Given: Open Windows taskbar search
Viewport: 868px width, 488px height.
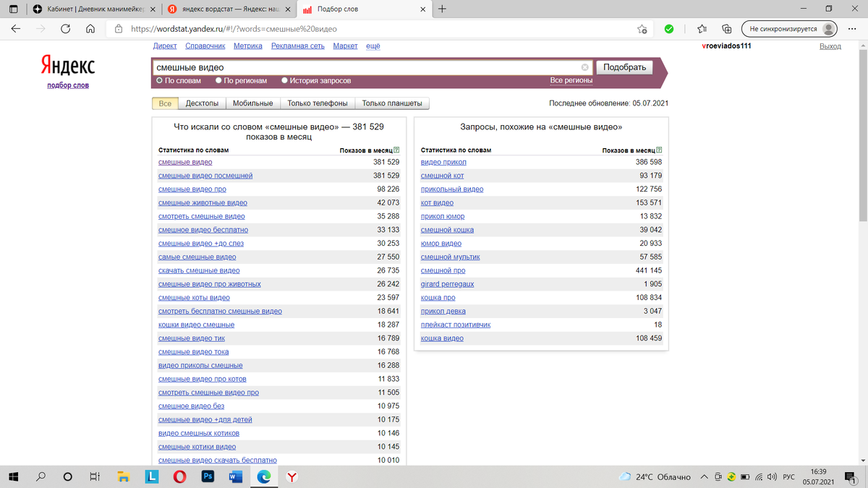Looking at the screenshot, I should [41, 477].
